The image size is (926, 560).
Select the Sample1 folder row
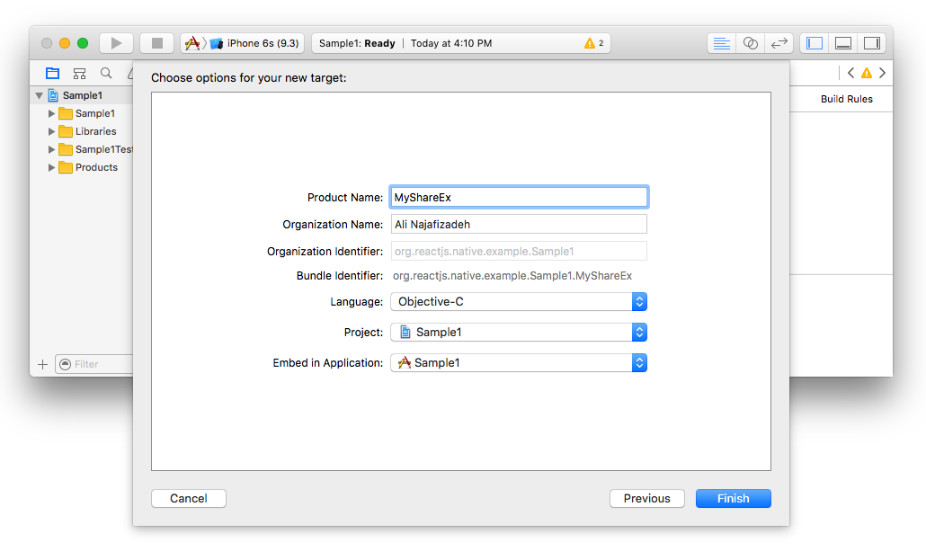coord(82,113)
